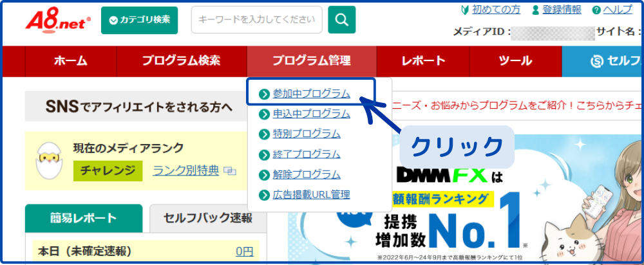Select the 簡易レポート tab

pyautogui.click(x=83, y=218)
